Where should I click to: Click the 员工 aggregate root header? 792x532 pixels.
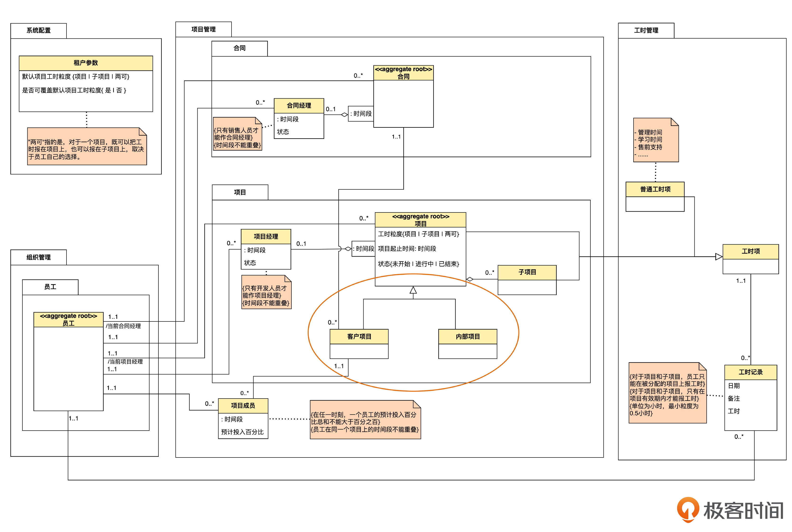pos(68,319)
